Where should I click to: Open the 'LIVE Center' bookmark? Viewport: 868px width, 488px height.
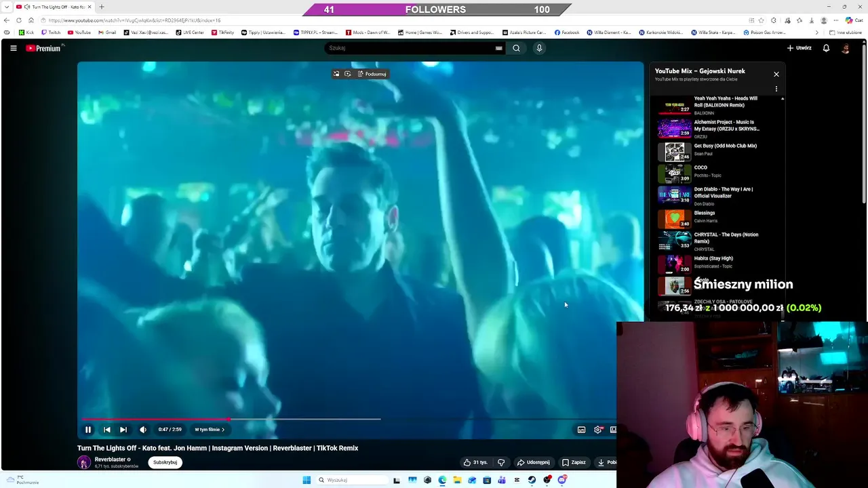click(x=190, y=33)
